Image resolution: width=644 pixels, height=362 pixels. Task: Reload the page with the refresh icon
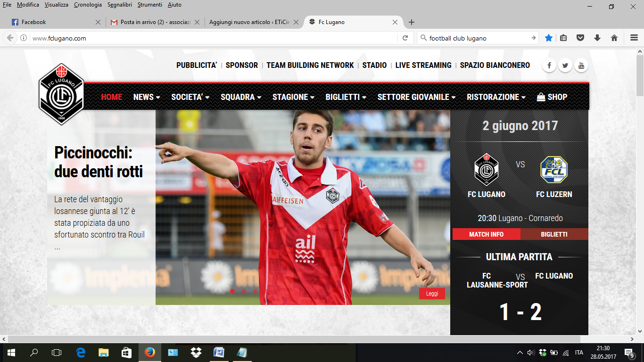tap(405, 38)
